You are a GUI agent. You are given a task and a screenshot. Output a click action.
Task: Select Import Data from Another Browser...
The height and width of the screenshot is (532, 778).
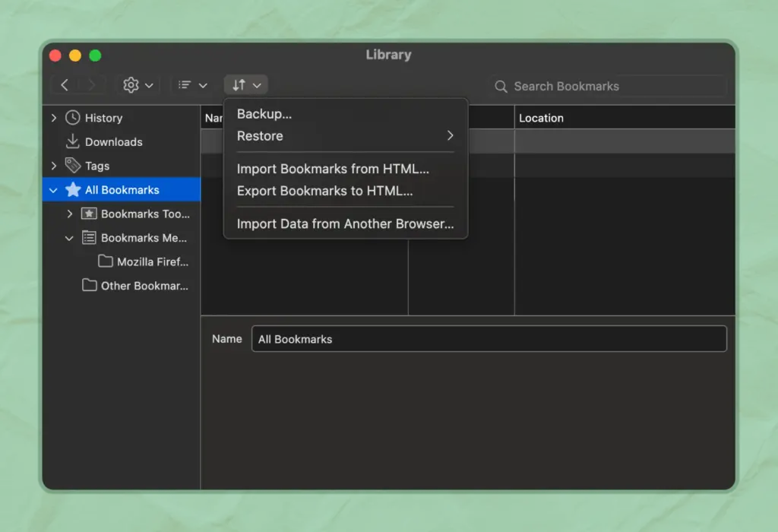(x=346, y=223)
